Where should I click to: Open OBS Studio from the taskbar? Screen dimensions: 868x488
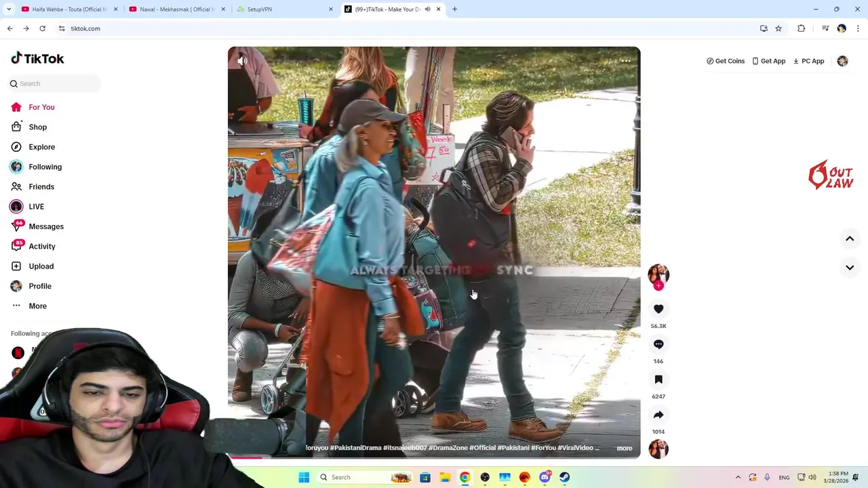[485, 477]
